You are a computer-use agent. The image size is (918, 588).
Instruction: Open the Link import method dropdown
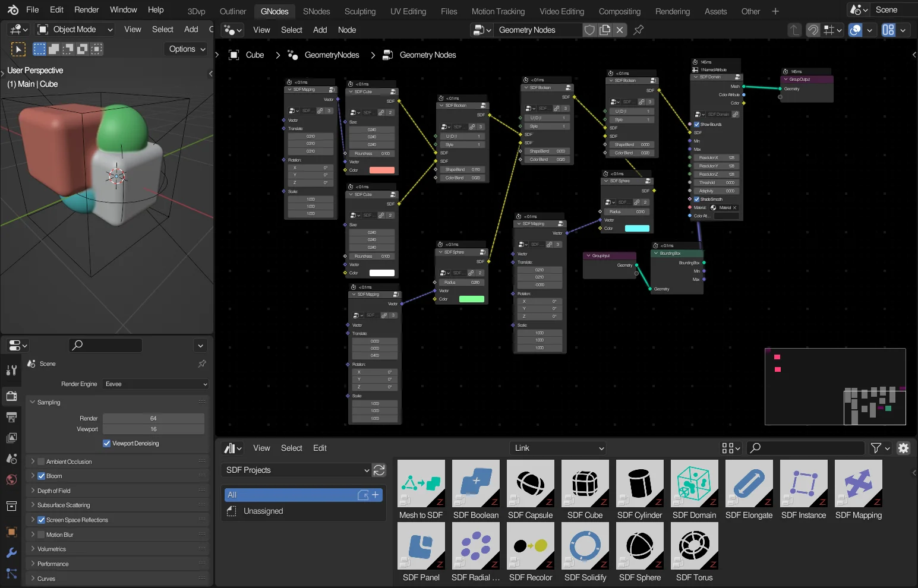tap(557, 448)
